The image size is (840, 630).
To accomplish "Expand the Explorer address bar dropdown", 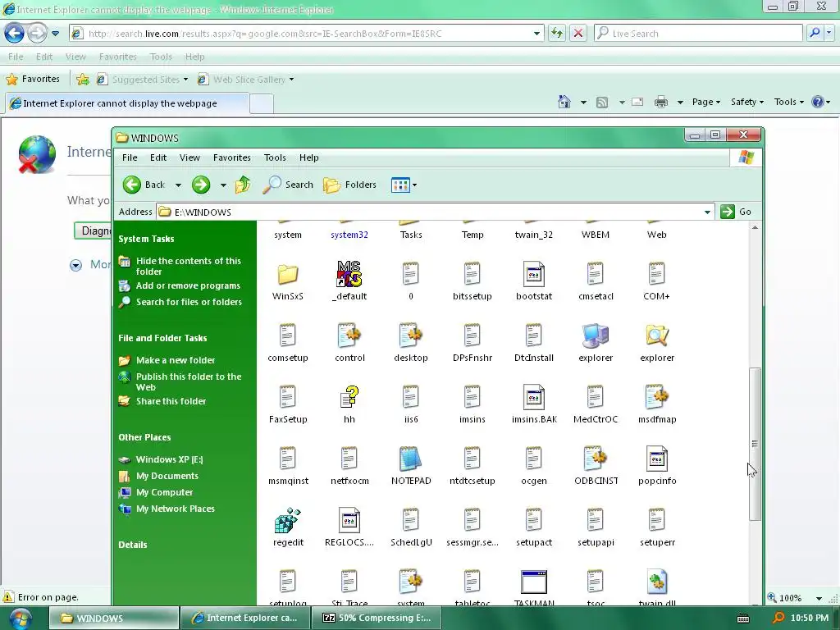I will [x=707, y=212].
